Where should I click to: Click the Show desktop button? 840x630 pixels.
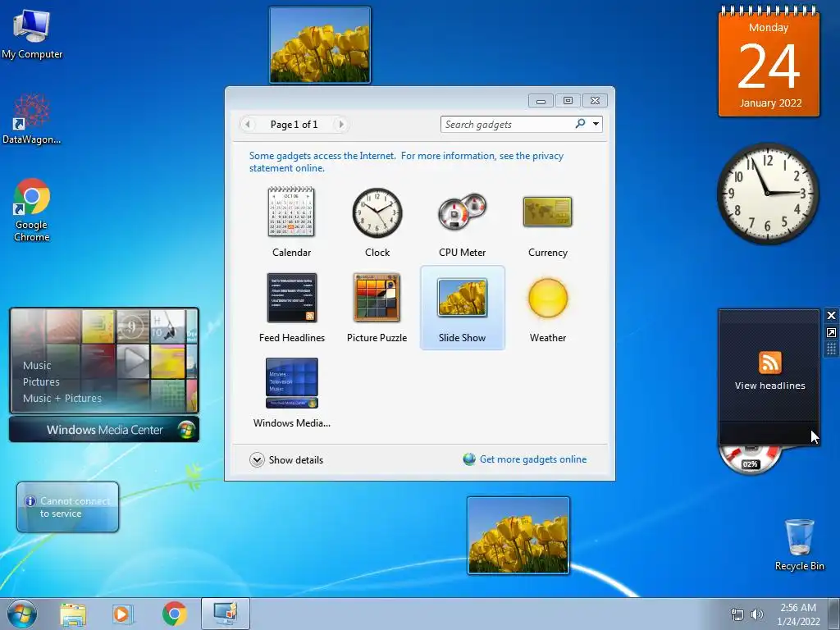click(834, 614)
